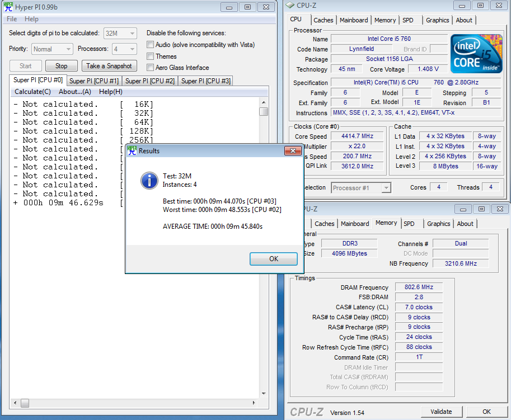The image size is (511, 420).
Task: Click the QPI Link value 3612.0 MHz
Action: pyautogui.click(x=358, y=166)
